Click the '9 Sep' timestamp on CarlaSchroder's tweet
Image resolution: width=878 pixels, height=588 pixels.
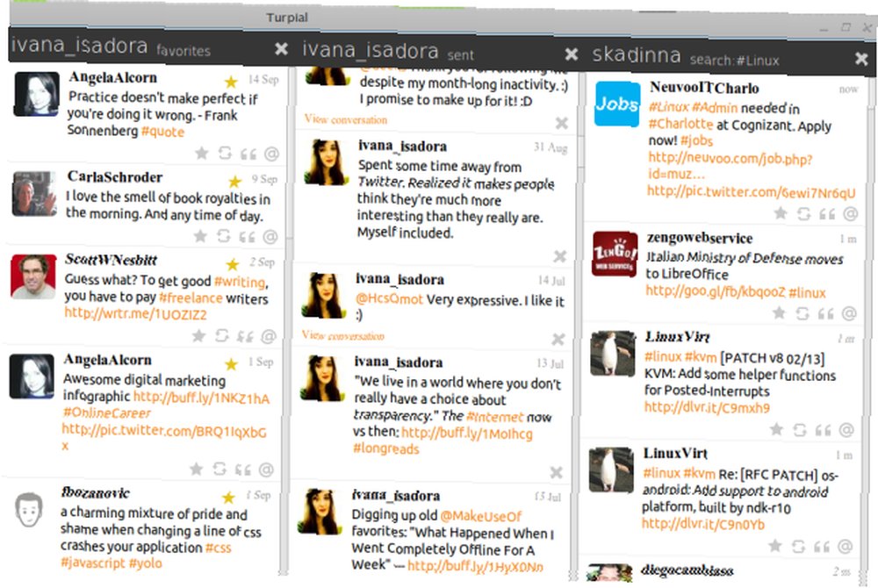(264, 179)
